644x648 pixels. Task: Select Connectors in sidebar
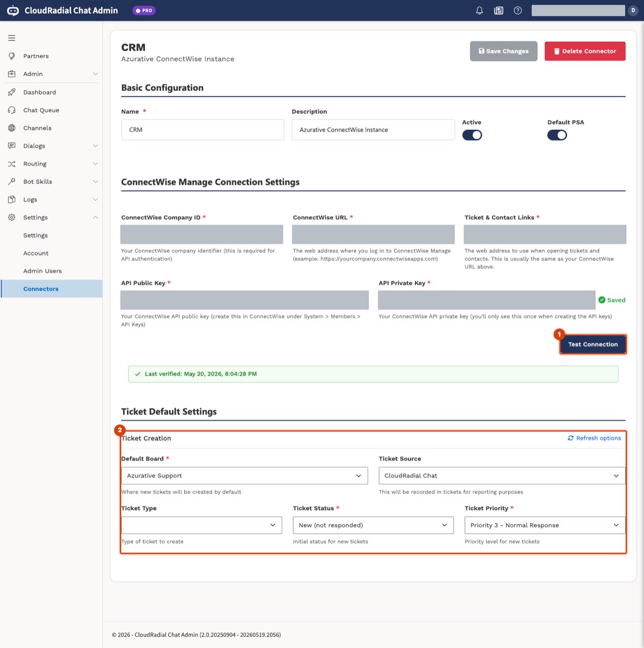(52, 289)
